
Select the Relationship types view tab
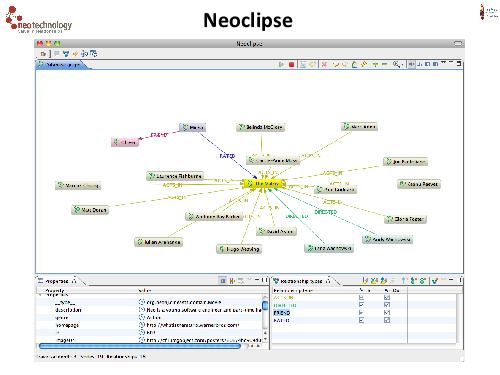[x=302, y=281]
